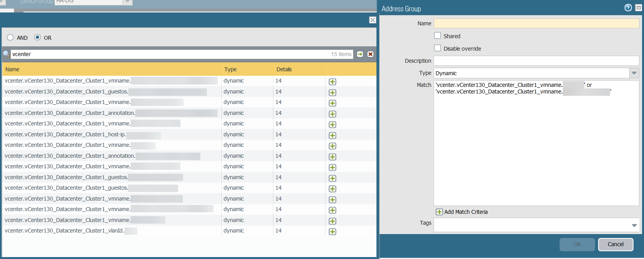
Task: Add the vlanId tag row using plus icon
Action: 332,232
